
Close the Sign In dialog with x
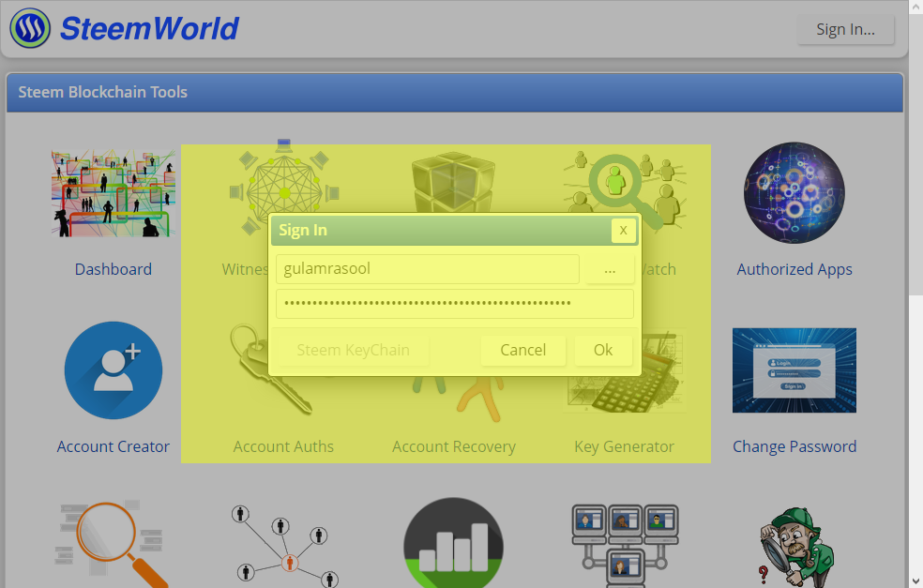pos(624,230)
